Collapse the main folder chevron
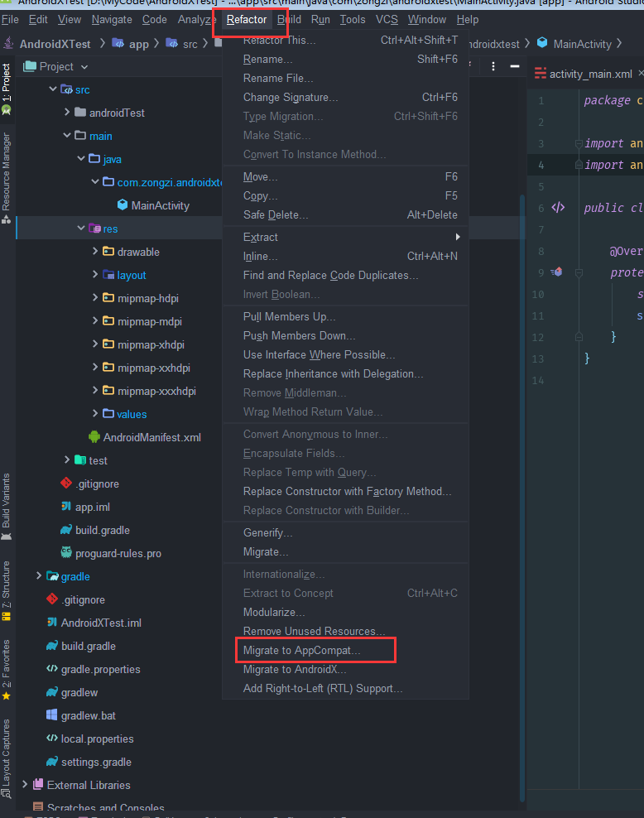Image resolution: width=644 pixels, height=818 pixels. [67, 136]
